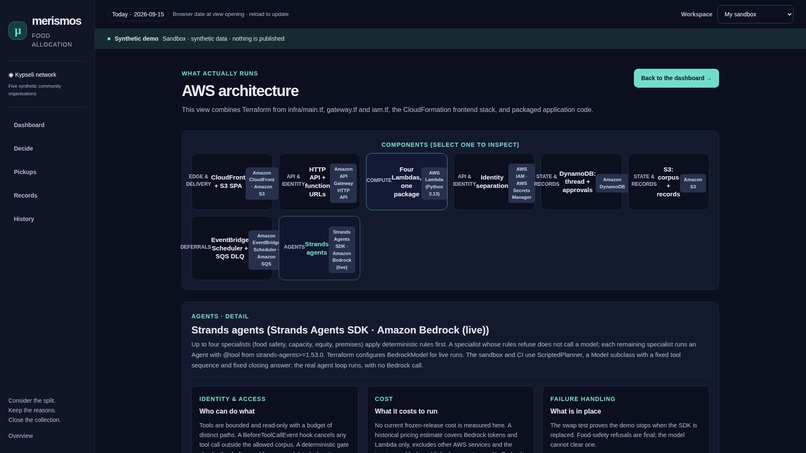
Task: Select DynamoDB: thread + approvals component
Action: 581,182
